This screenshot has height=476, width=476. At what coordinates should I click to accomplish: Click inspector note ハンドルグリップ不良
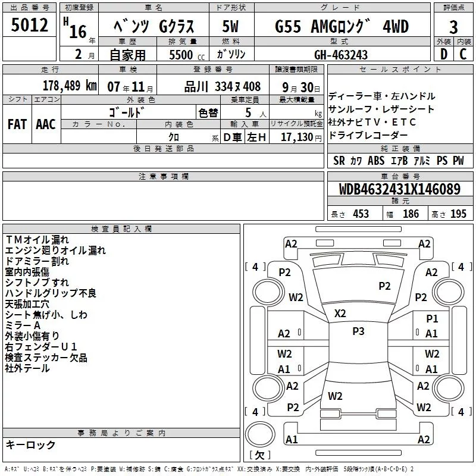pyautogui.click(x=51, y=293)
